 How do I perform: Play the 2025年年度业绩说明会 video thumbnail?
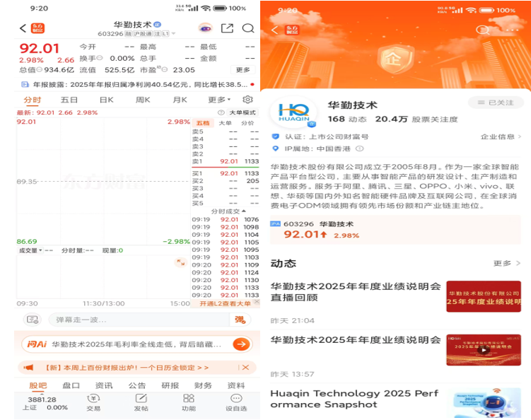coord(484,350)
